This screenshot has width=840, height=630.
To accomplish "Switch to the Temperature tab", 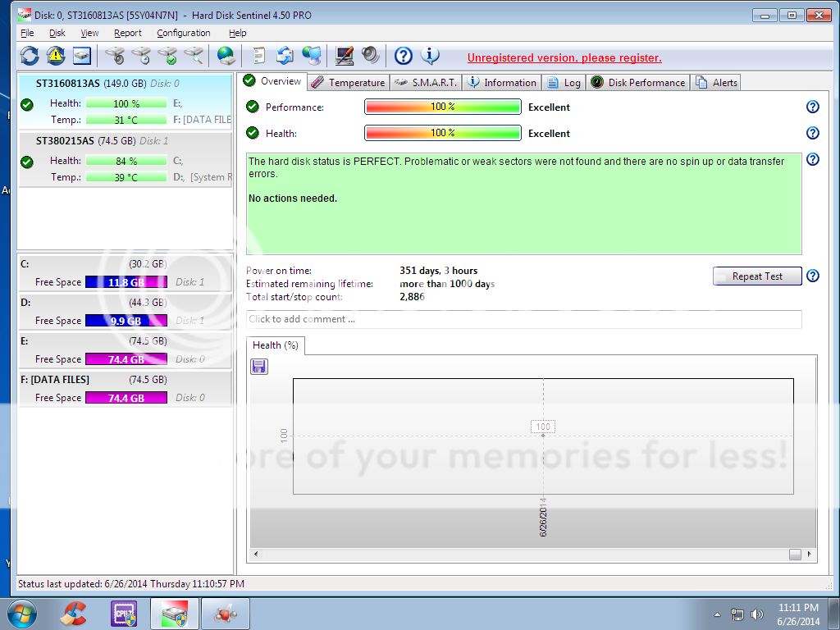I will (x=348, y=82).
